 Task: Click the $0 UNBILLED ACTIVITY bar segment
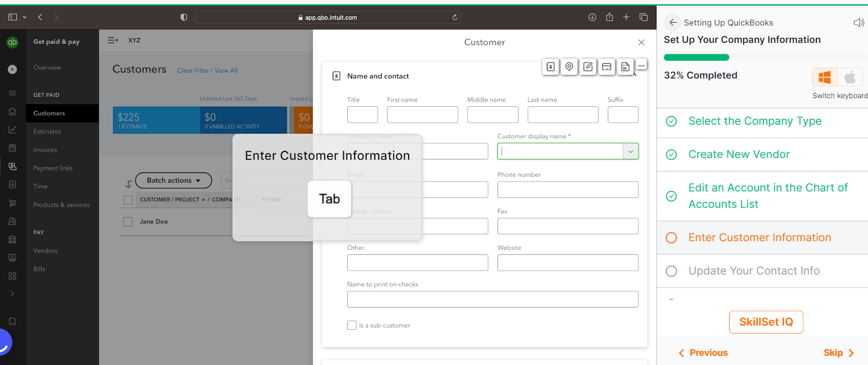pos(244,120)
